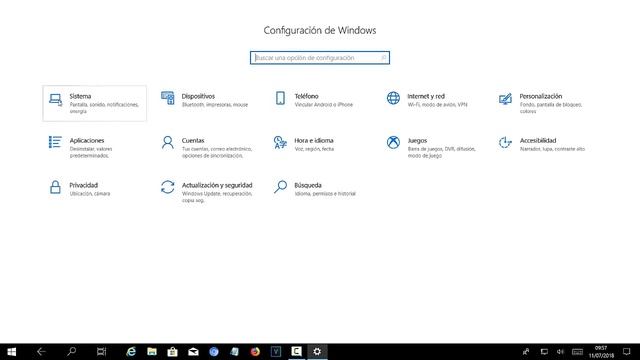Click in the Buscar una opción search field
The image size is (640, 360).
[320, 58]
